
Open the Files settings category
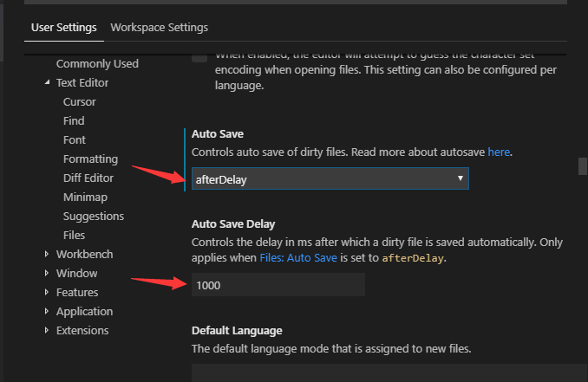tap(74, 236)
